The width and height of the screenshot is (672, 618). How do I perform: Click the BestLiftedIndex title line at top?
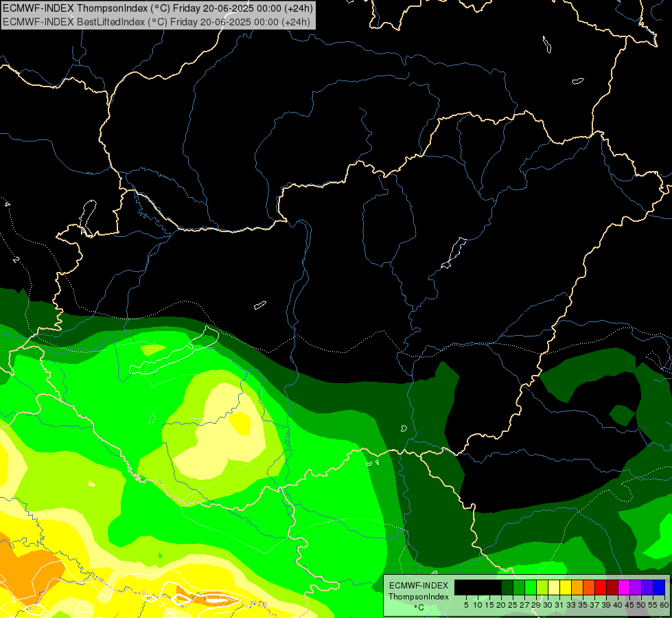[157, 21]
